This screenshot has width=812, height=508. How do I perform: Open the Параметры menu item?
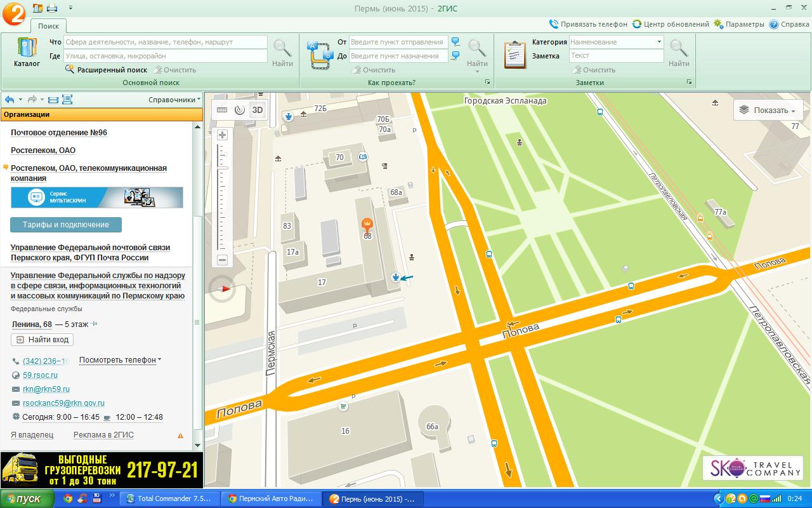(739, 24)
